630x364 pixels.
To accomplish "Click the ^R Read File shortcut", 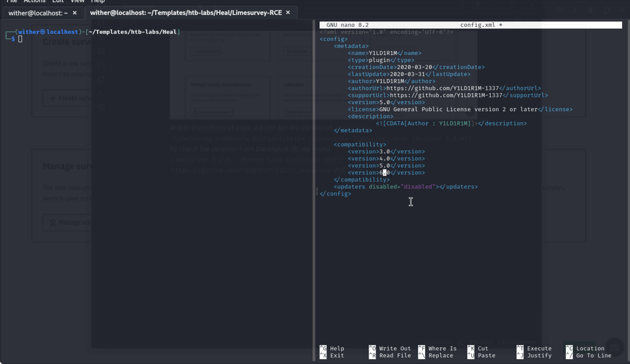I will [x=390, y=355].
